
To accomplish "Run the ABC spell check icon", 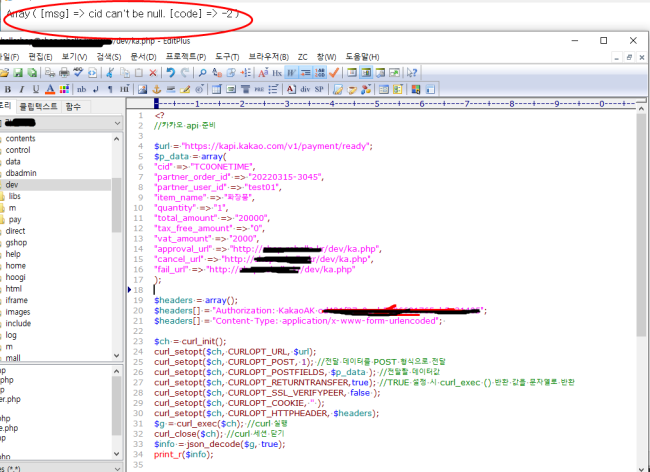I will pyautogui.click(x=78, y=73).
